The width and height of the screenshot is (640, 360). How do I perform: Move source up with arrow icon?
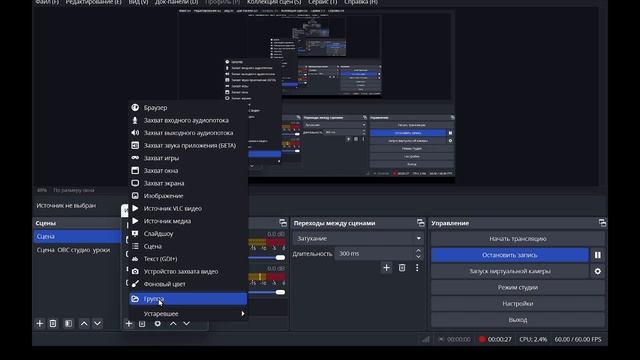(173, 323)
